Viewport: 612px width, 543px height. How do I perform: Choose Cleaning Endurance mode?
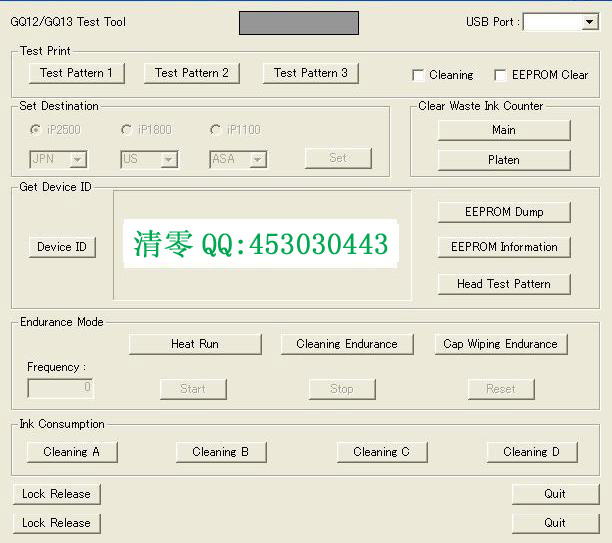(x=347, y=344)
